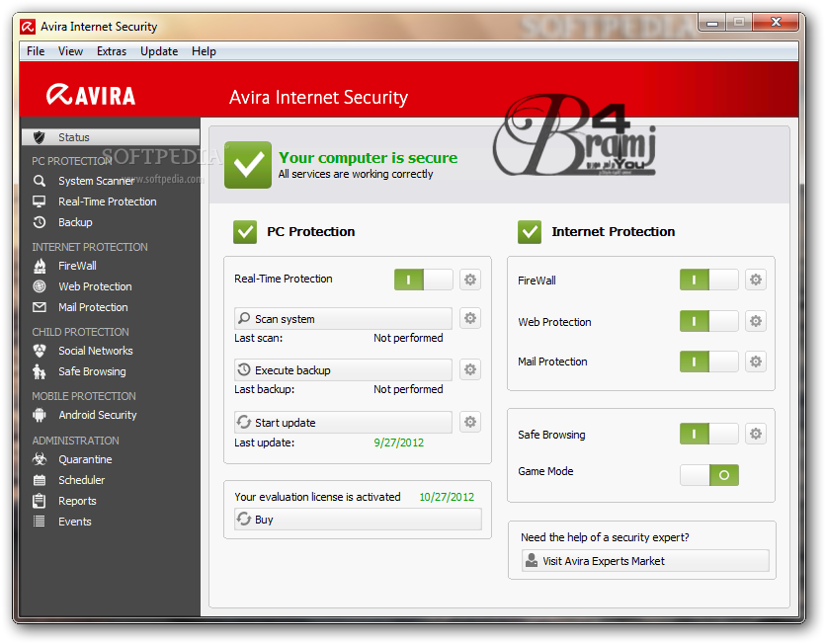Image resolution: width=826 pixels, height=644 pixels.
Task: Select Quarantine in the Administration section
Action: (x=84, y=459)
